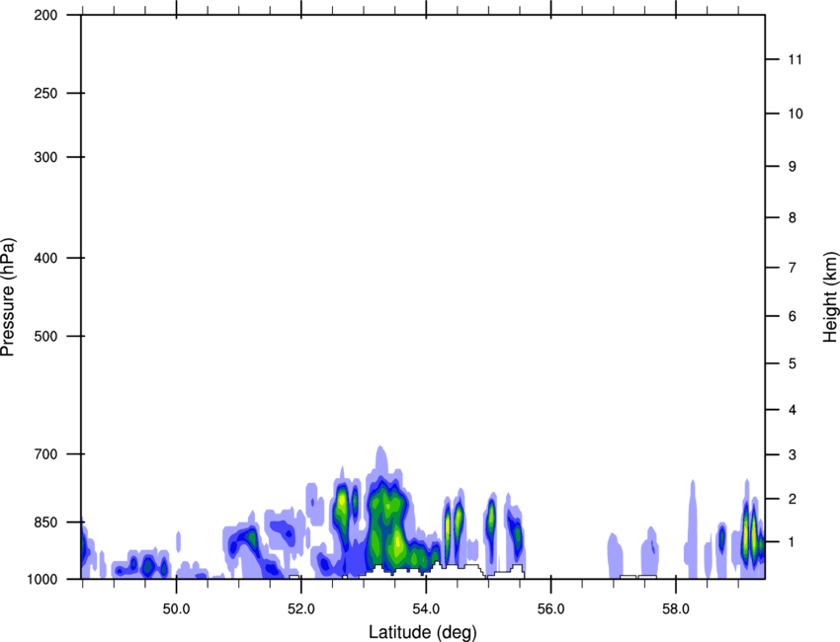Image resolution: width=840 pixels, height=642 pixels.
Task: Click the 9 km height label
Action: pos(793,167)
